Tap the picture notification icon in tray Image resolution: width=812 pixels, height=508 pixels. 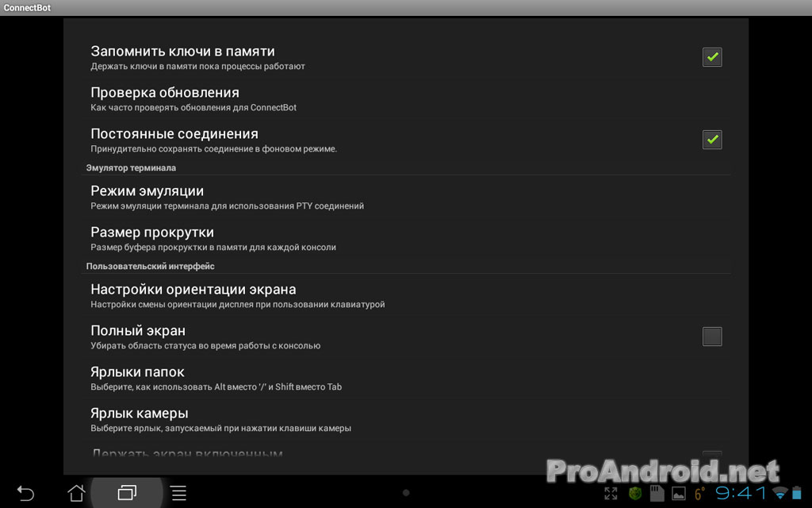coord(679,494)
